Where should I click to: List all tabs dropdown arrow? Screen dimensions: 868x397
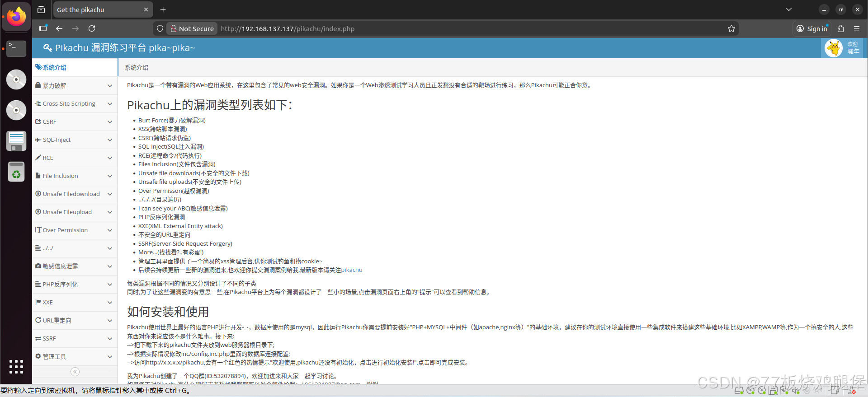tap(789, 9)
